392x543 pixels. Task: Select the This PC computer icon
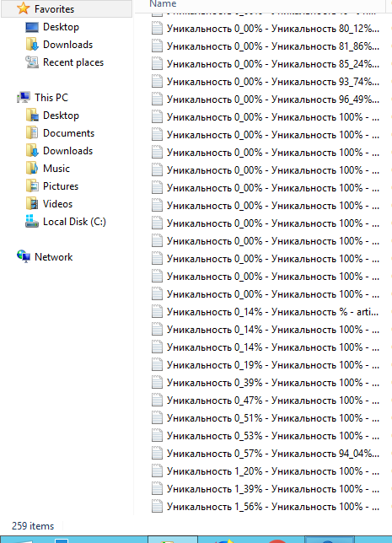(24, 98)
